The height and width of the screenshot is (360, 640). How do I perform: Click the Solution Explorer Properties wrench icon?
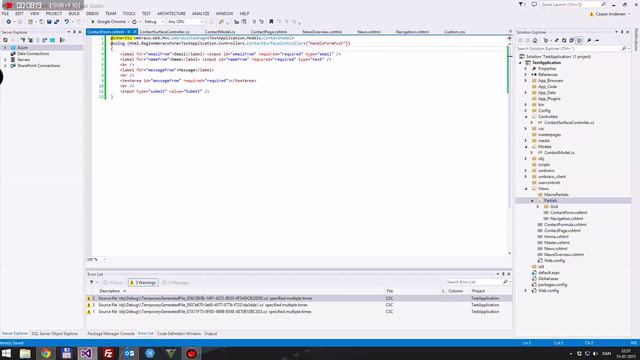[589, 40]
